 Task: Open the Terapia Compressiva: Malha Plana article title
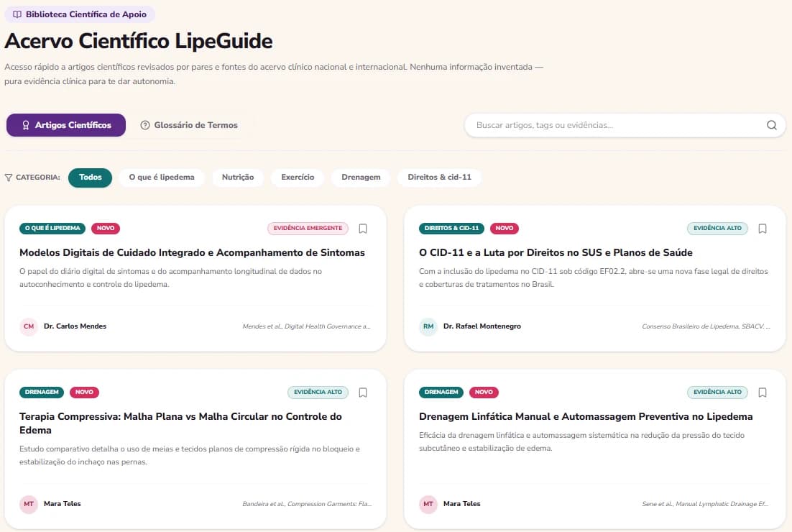181,423
